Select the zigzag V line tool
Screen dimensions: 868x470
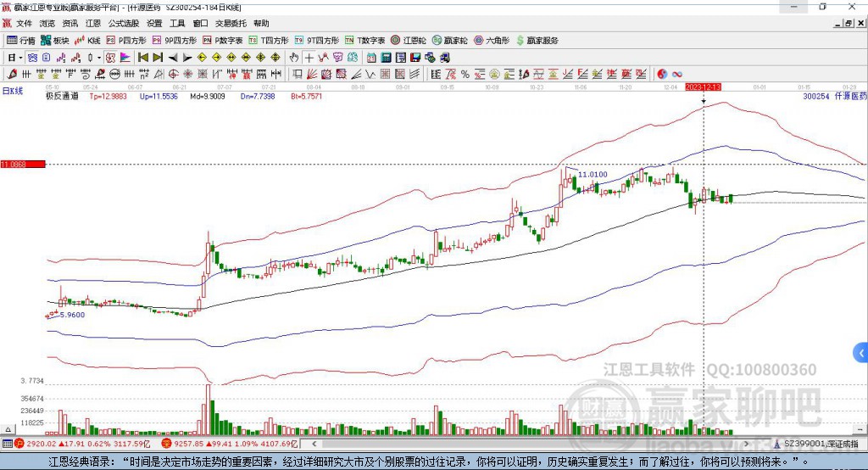(370, 74)
